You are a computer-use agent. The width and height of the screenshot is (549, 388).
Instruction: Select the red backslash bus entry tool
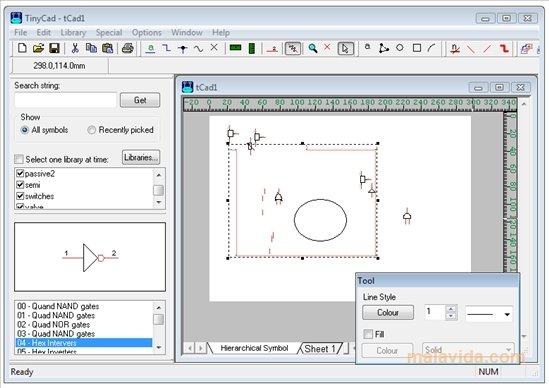coord(471,49)
